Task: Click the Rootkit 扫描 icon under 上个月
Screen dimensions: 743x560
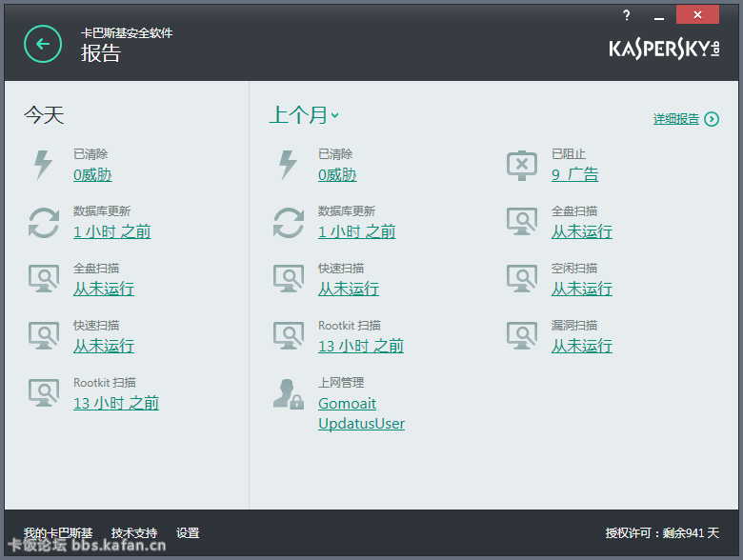Action: (288, 336)
